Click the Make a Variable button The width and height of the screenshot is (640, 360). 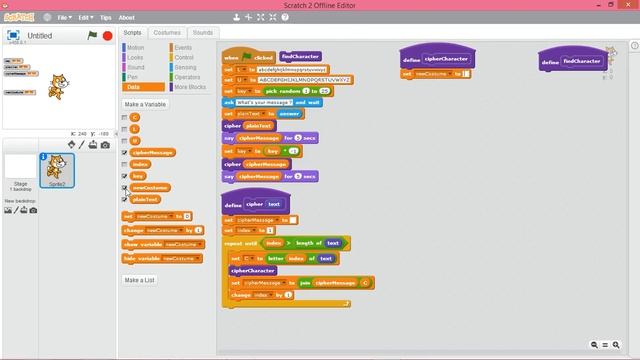145,104
